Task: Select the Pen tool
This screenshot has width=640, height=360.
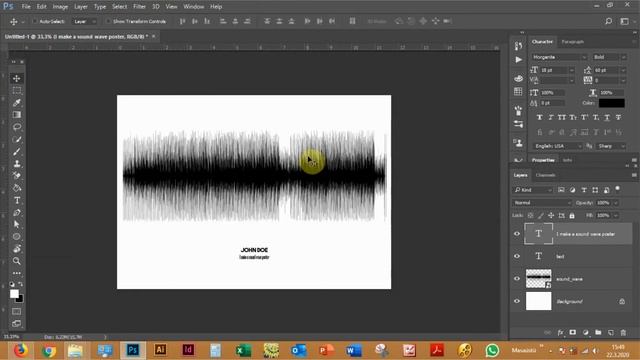Action: [17, 212]
